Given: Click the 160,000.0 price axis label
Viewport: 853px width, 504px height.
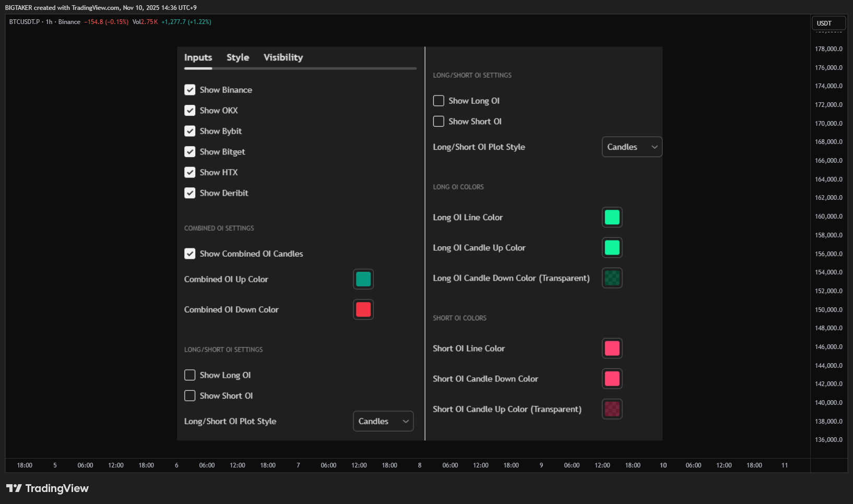Looking at the screenshot, I should click(x=829, y=217).
